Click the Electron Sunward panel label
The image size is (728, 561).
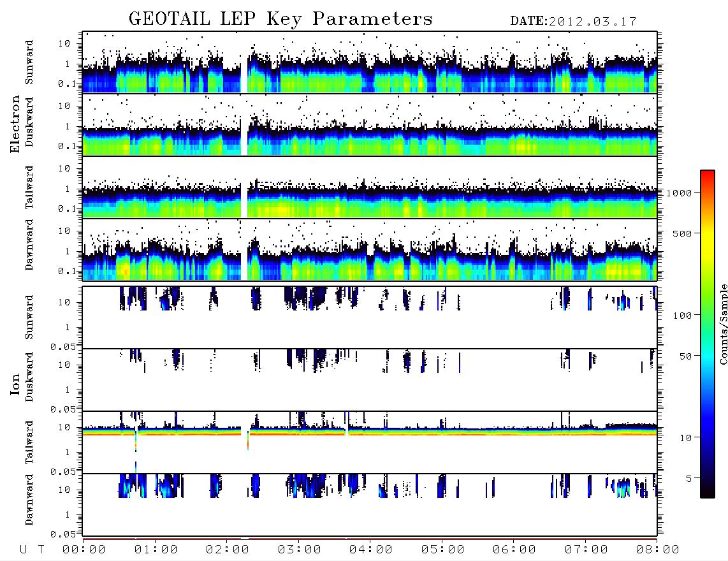pyautogui.click(x=29, y=62)
